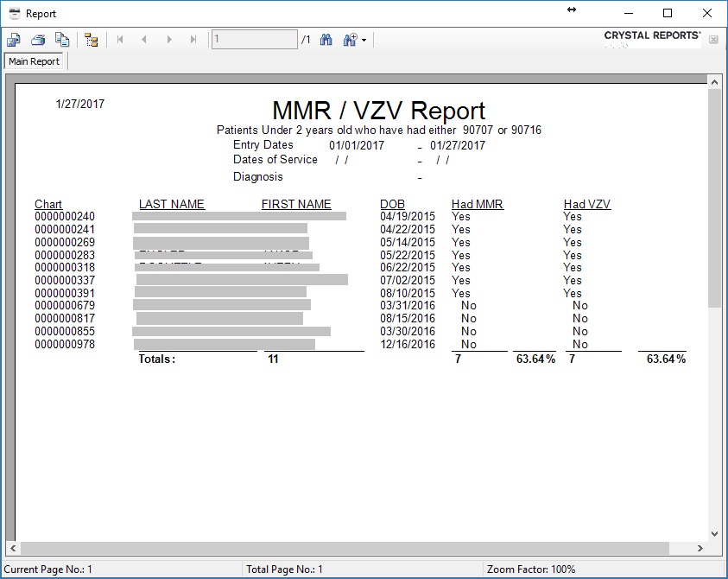The width and height of the screenshot is (728, 579).
Task: Minimize the Report window
Action: pyautogui.click(x=629, y=14)
